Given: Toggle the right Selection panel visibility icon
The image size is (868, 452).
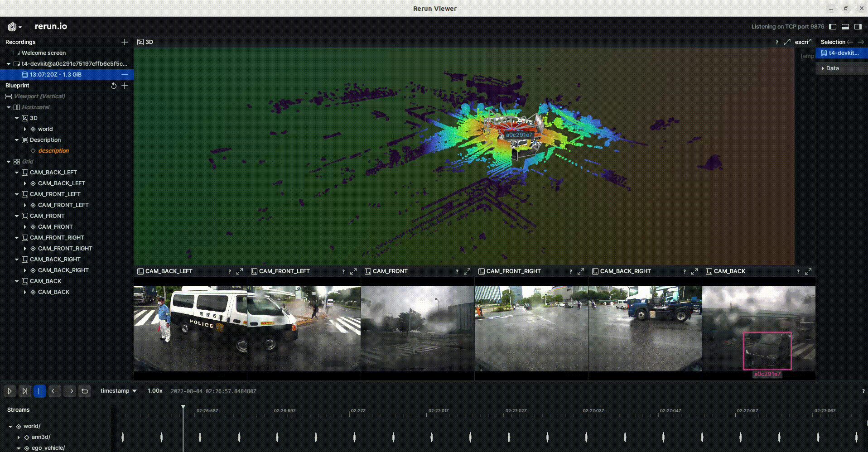Looking at the screenshot, I should click(858, 27).
